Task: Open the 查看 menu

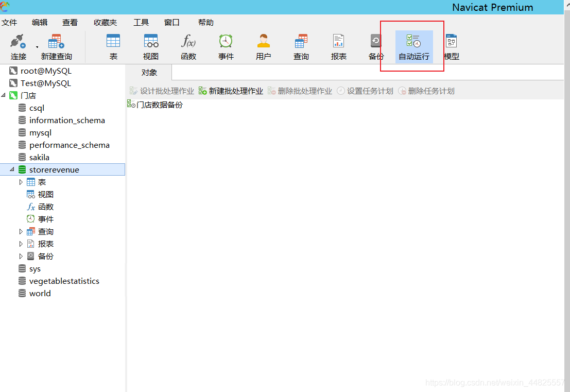Action: [x=70, y=23]
